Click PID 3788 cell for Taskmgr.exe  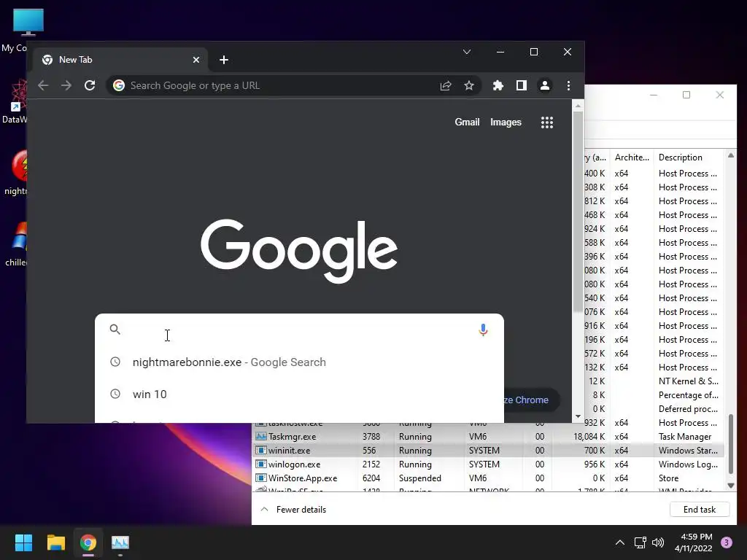(371, 437)
